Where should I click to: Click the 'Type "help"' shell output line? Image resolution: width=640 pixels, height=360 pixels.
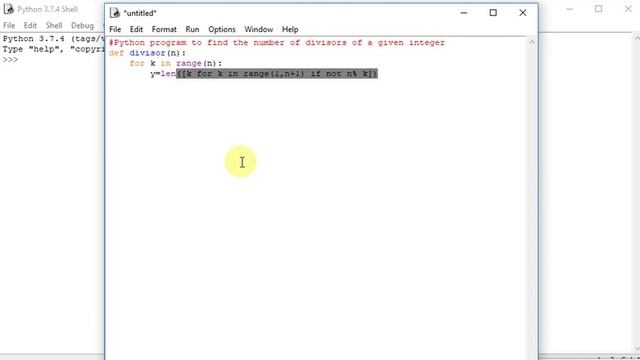pos(53,49)
